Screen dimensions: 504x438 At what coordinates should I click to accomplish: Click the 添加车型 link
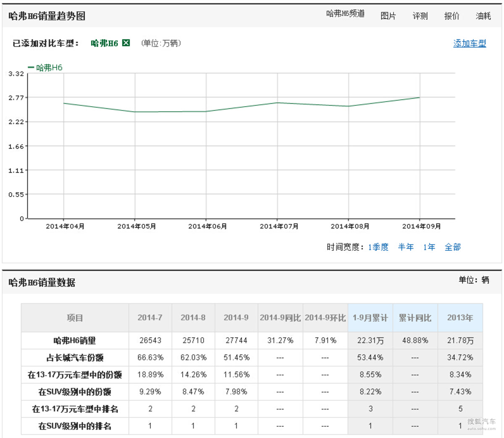point(470,43)
